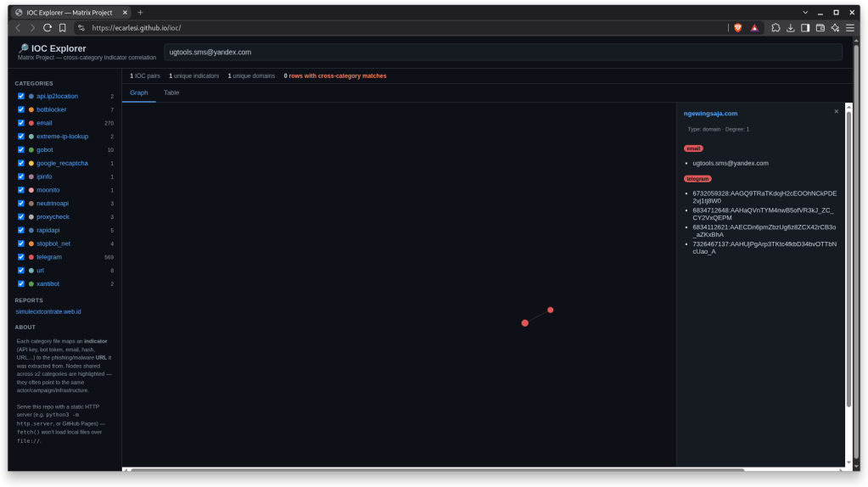The image size is (868, 487).
Task: Open the tab list dropdown arrow
Action: point(805,12)
